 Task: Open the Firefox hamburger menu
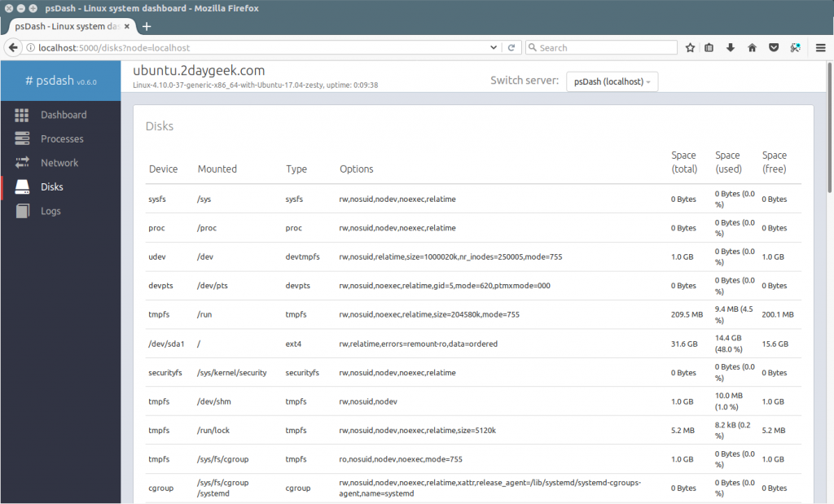pos(821,47)
